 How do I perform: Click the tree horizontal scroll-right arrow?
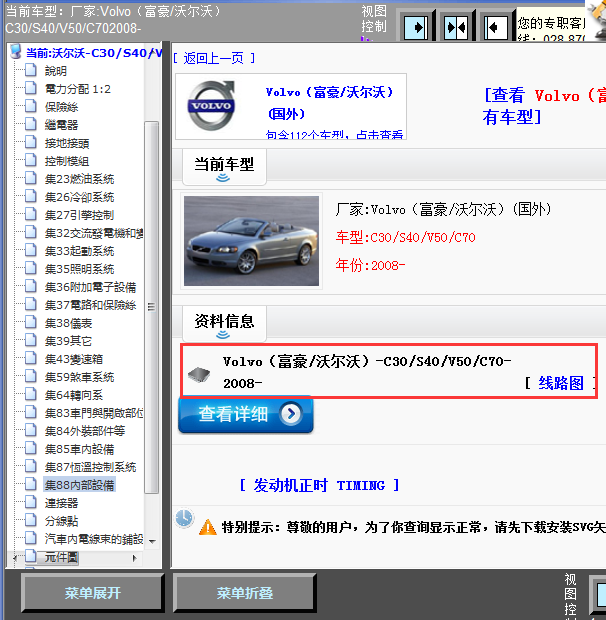[134, 558]
